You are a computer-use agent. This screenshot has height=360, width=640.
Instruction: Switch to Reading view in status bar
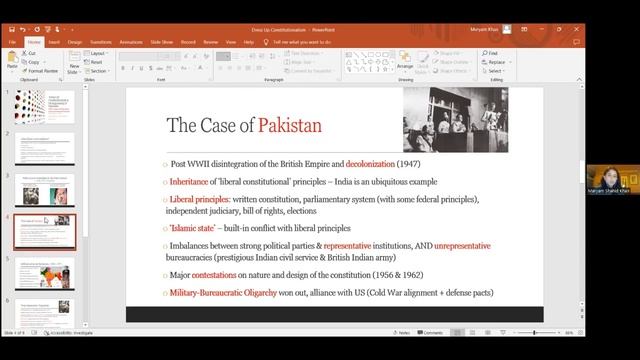tap(488, 333)
